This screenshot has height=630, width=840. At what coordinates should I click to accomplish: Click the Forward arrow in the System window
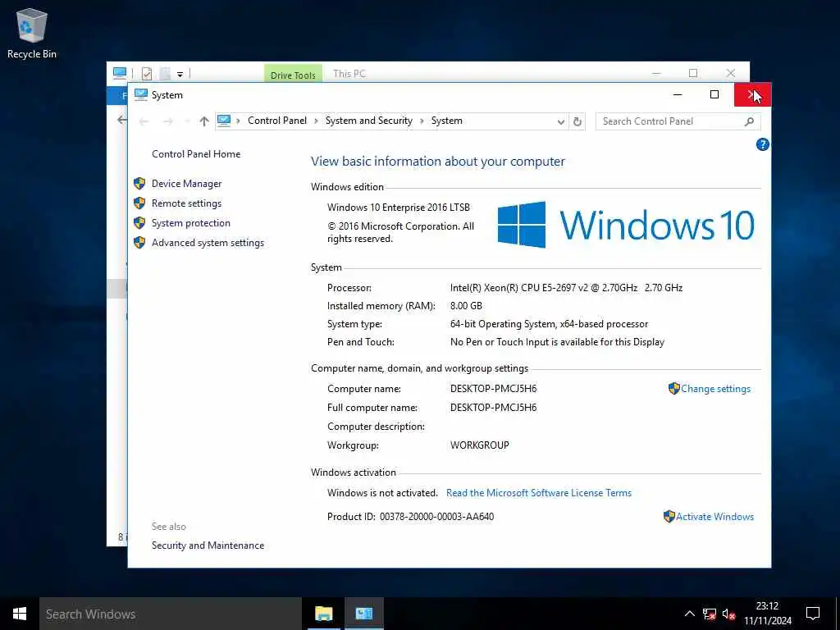[167, 121]
